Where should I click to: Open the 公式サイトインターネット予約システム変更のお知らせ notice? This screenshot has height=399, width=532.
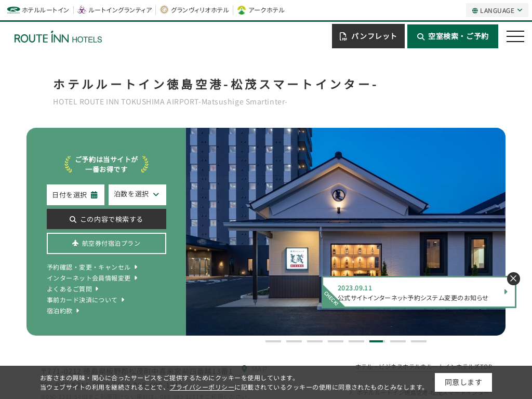pos(413,298)
